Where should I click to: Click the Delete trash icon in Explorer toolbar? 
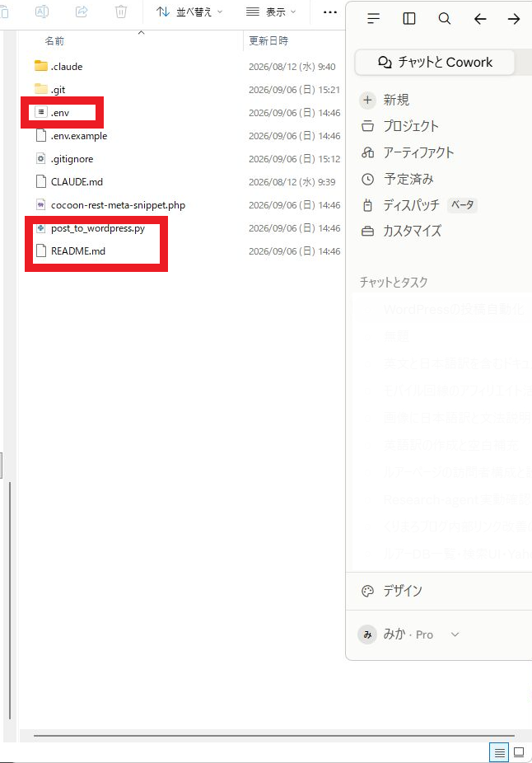coord(121,12)
